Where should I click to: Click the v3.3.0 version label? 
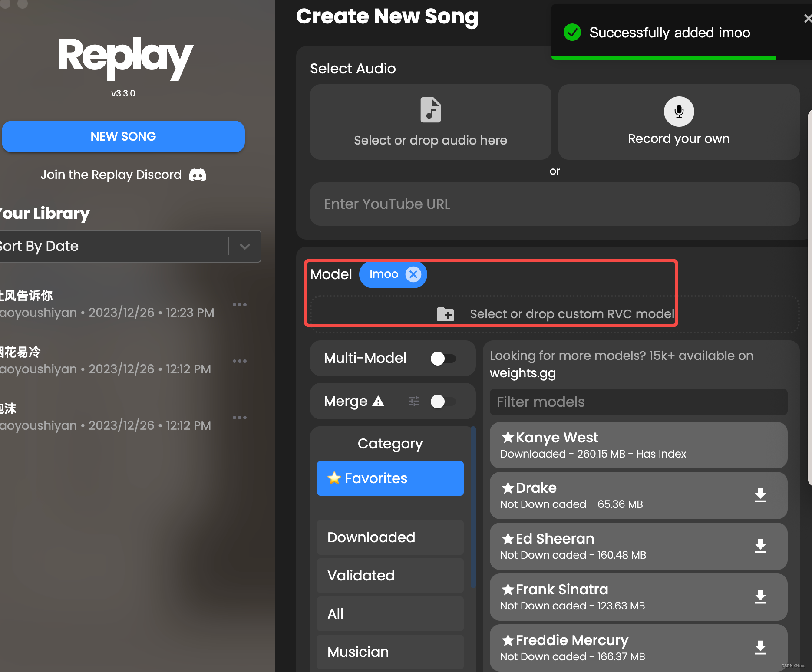click(123, 93)
